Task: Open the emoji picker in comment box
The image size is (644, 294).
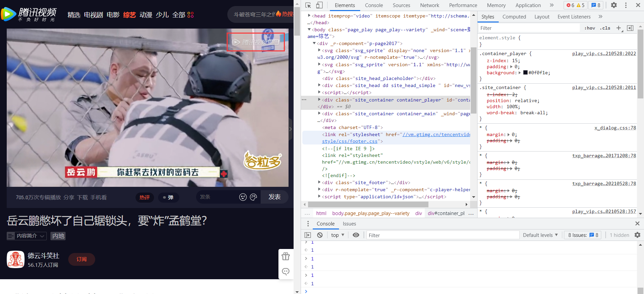Action: (x=243, y=197)
